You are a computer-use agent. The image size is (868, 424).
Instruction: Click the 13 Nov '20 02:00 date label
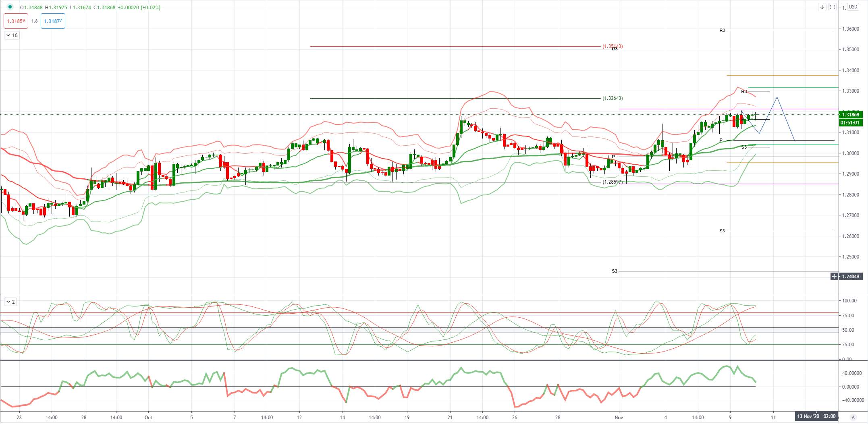pos(816,416)
